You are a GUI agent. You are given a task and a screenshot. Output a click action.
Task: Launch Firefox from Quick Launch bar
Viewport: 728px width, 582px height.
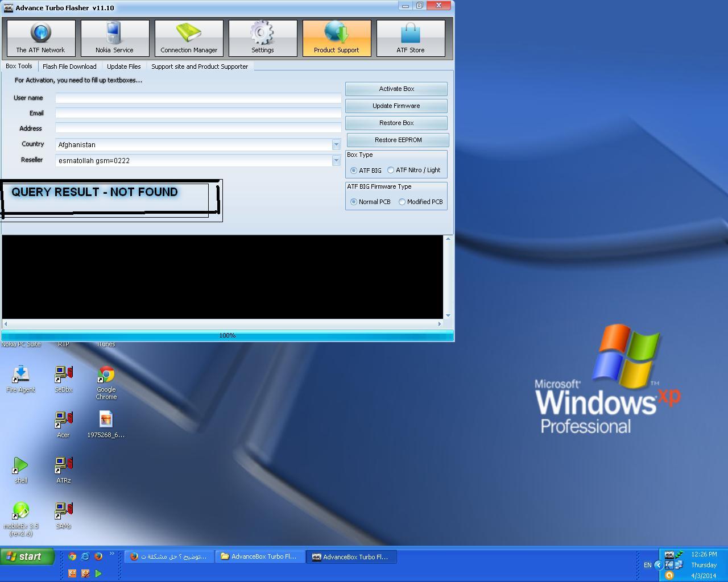coord(98,556)
